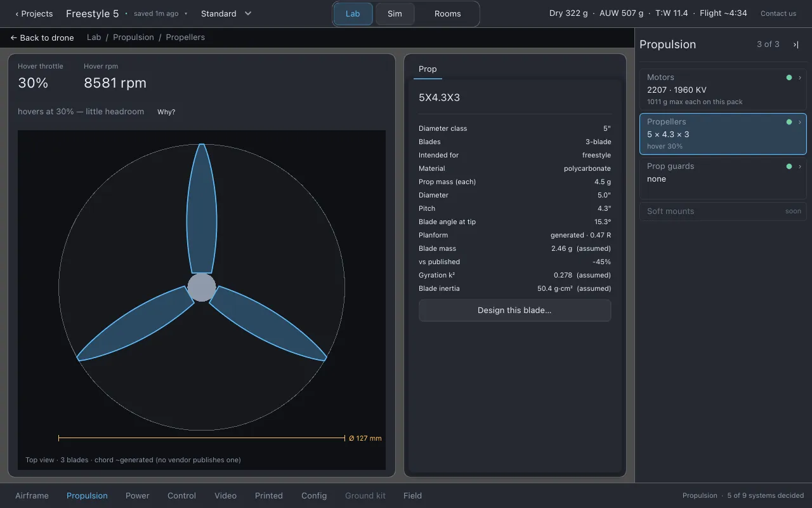Screen dimensions: 812x508
Task: Open the Propulsion section in bottom bar
Action: coord(87,496)
